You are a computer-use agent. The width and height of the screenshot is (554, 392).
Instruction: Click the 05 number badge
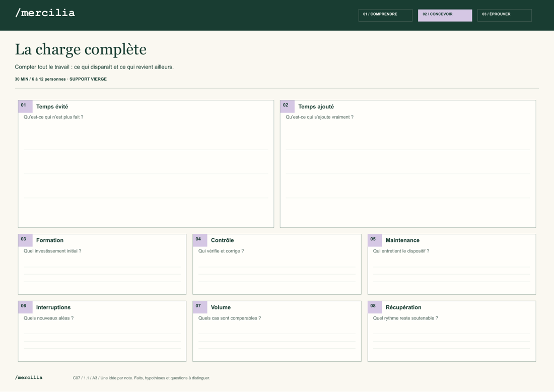[x=375, y=240]
